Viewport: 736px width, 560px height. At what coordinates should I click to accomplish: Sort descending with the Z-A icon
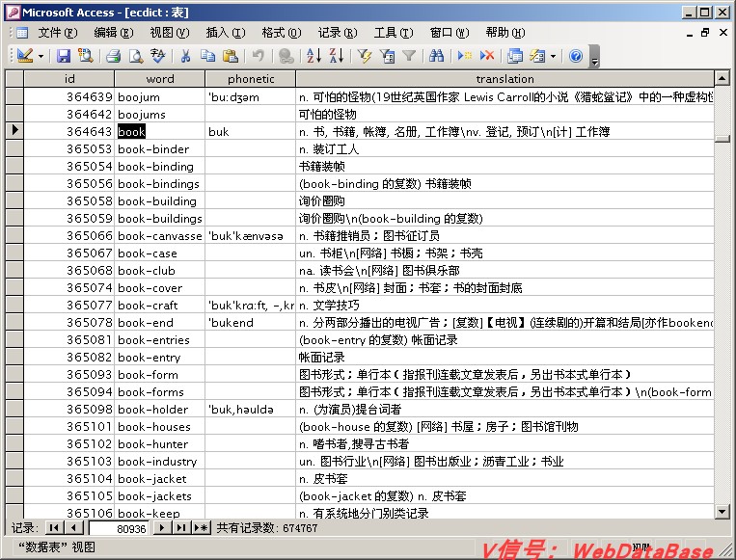point(336,56)
